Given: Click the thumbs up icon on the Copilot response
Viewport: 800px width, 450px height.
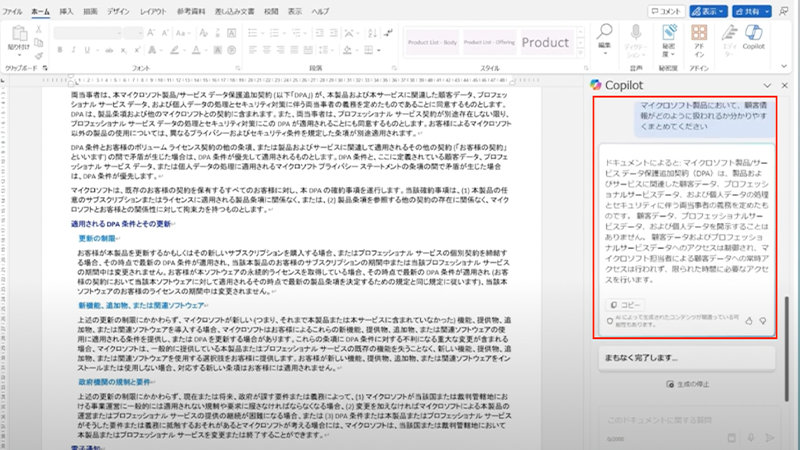Looking at the screenshot, I should [x=748, y=320].
